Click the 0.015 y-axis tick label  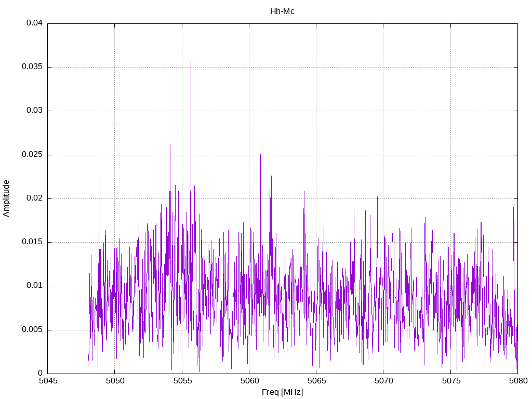click(33, 242)
